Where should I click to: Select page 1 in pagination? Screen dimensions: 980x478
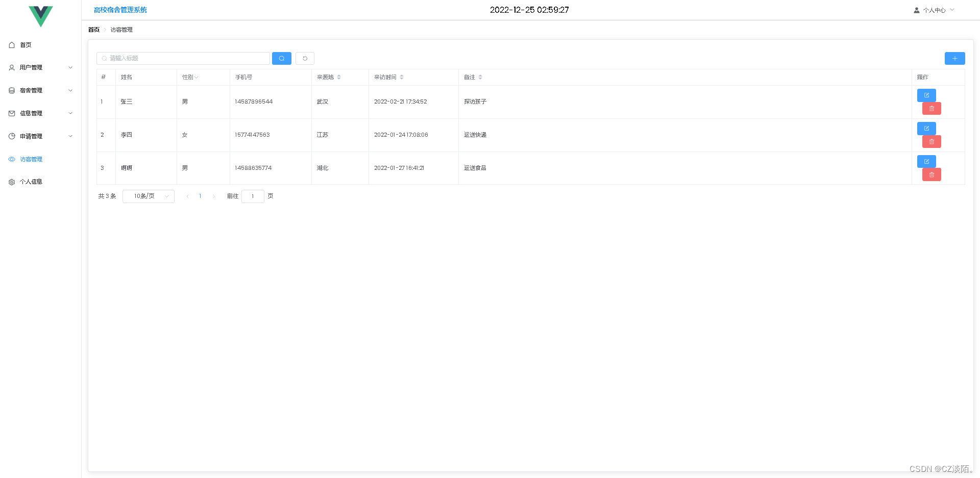tap(200, 196)
